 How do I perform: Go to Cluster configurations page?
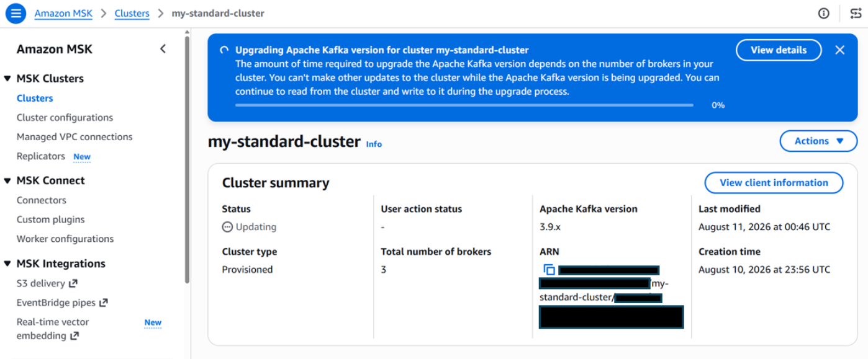[65, 117]
